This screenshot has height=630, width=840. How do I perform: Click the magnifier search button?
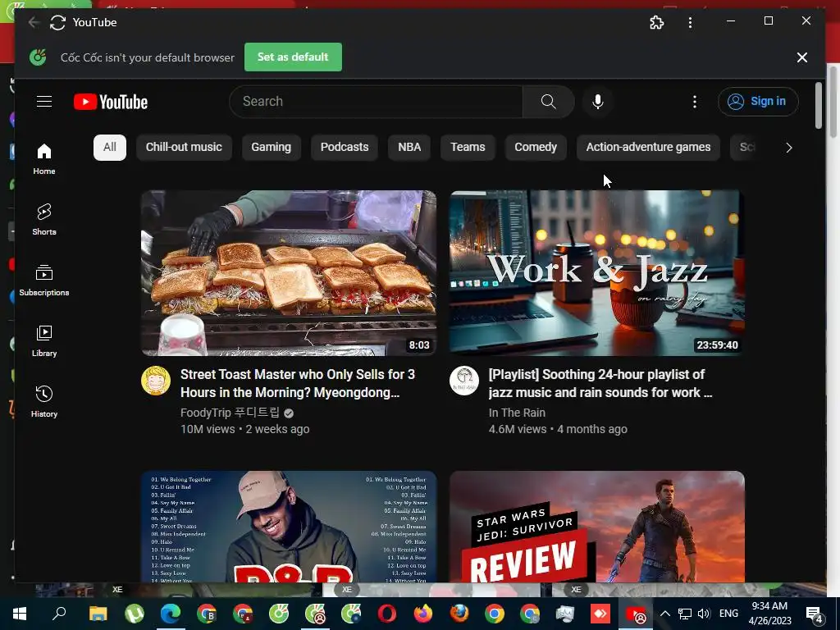click(548, 101)
